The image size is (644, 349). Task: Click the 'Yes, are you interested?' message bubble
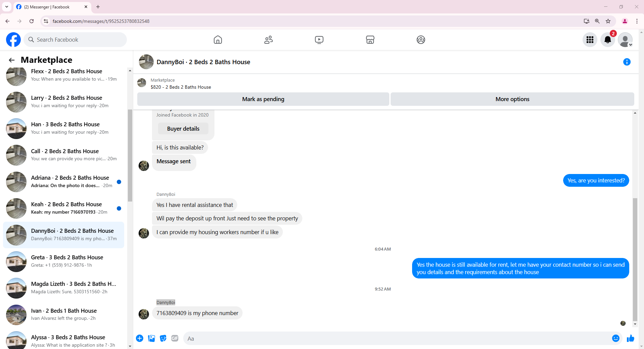pos(596,180)
